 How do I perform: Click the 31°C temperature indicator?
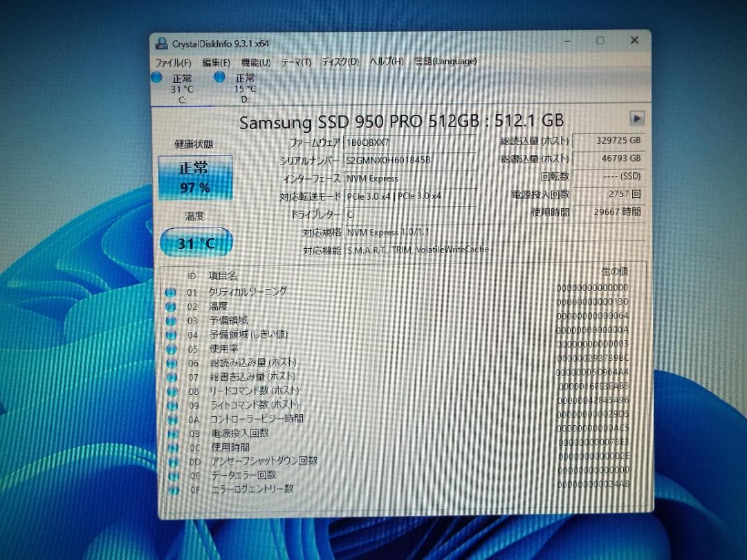[x=196, y=243]
